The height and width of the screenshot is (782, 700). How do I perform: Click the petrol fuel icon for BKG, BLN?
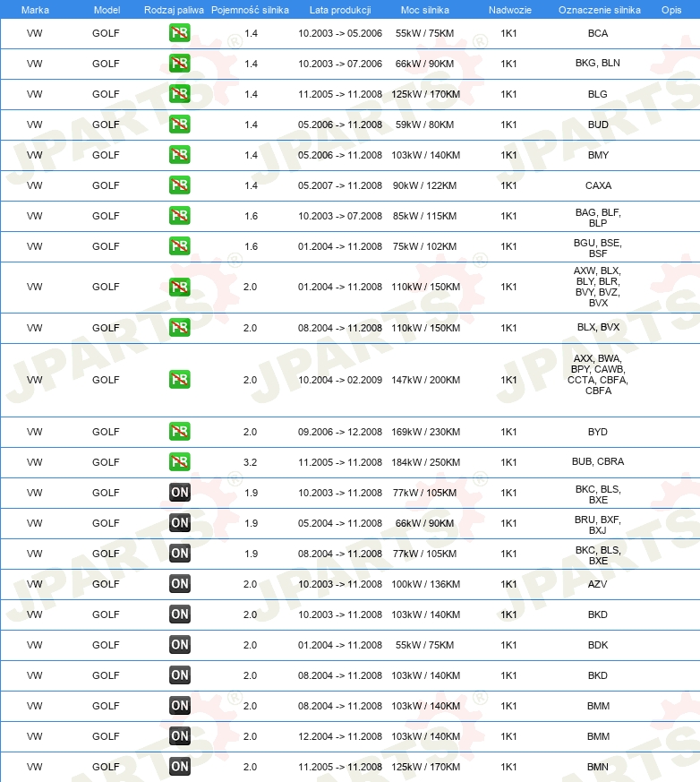click(179, 64)
